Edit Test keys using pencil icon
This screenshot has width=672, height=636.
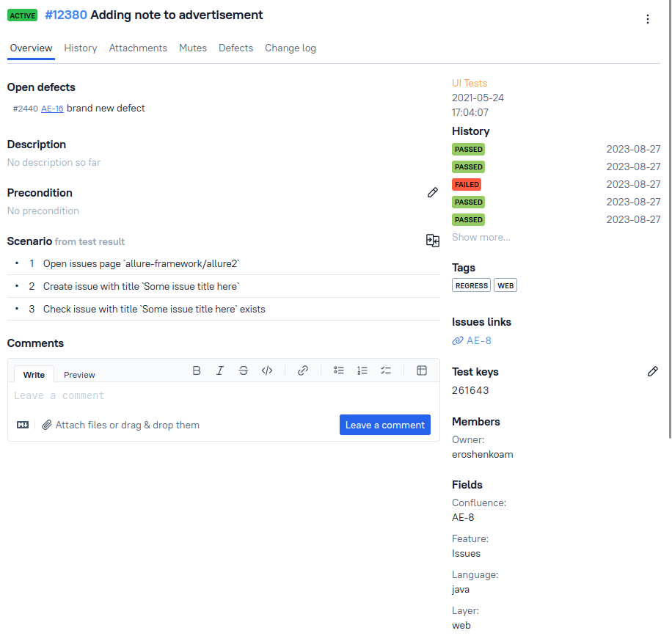pyautogui.click(x=653, y=372)
